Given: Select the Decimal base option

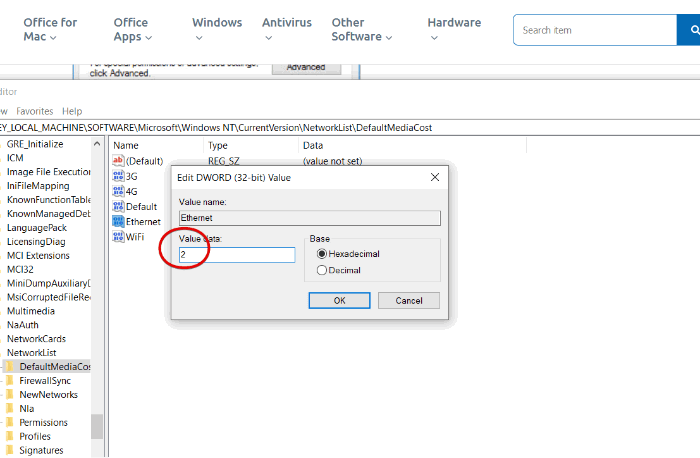Looking at the screenshot, I should [x=321, y=271].
